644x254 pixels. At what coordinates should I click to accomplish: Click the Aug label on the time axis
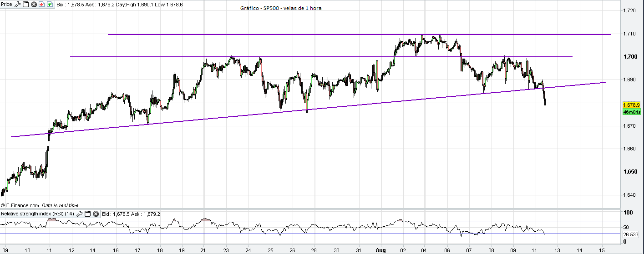(x=381, y=250)
